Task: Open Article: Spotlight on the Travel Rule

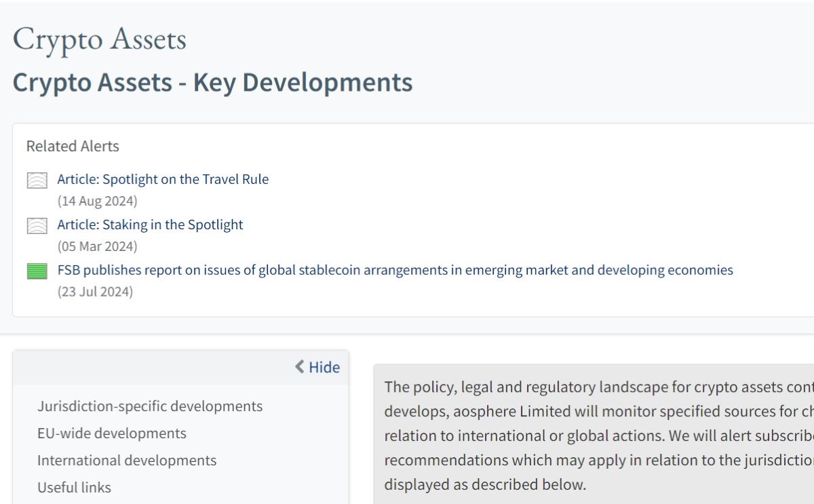Action: 163,179
